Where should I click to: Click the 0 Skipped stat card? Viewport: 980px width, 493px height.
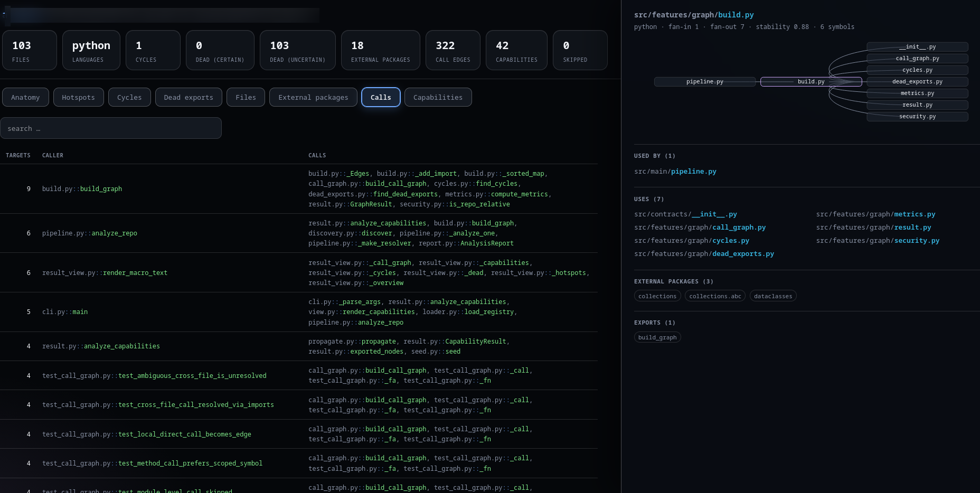[x=580, y=50]
